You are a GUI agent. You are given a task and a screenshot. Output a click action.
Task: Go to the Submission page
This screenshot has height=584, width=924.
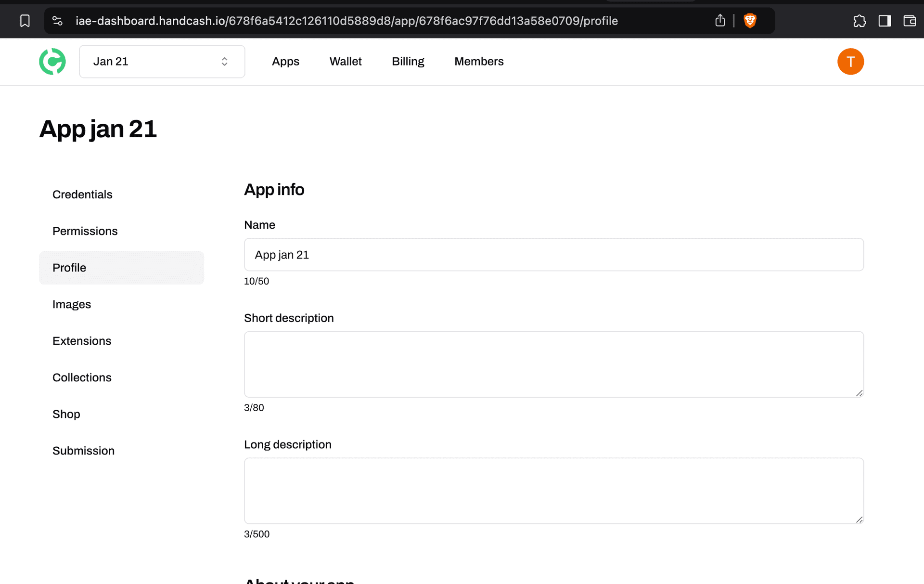coord(83,451)
